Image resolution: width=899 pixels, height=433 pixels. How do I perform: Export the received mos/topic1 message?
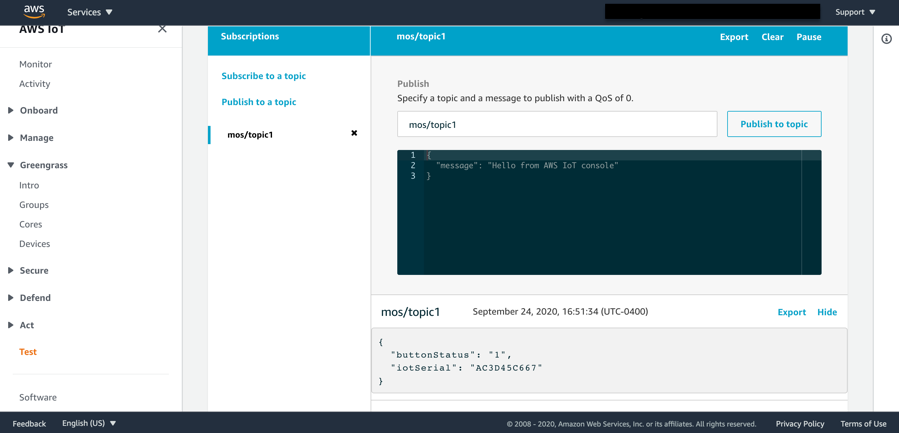[792, 312]
